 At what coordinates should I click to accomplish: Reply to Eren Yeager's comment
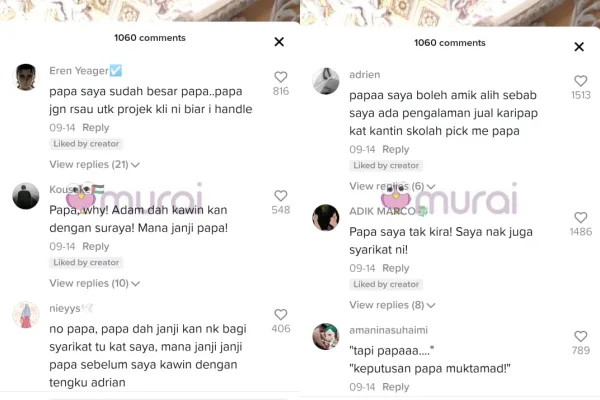tap(96, 128)
